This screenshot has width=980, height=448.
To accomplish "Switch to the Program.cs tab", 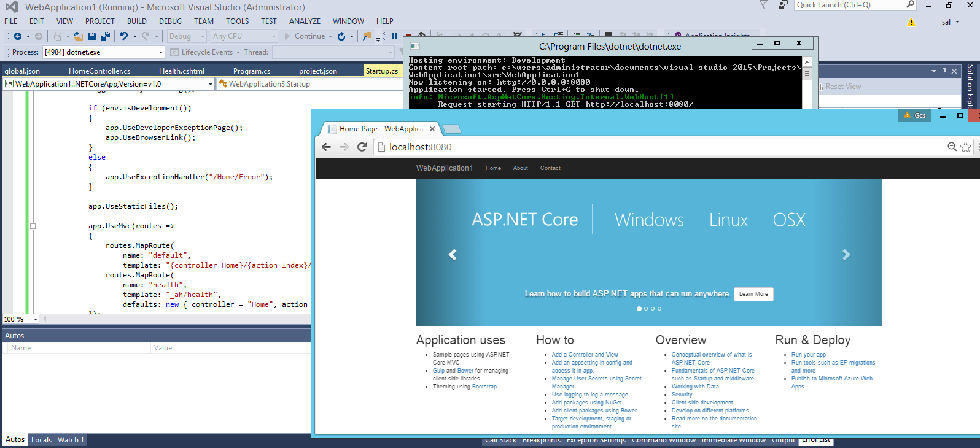I will click(252, 71).
